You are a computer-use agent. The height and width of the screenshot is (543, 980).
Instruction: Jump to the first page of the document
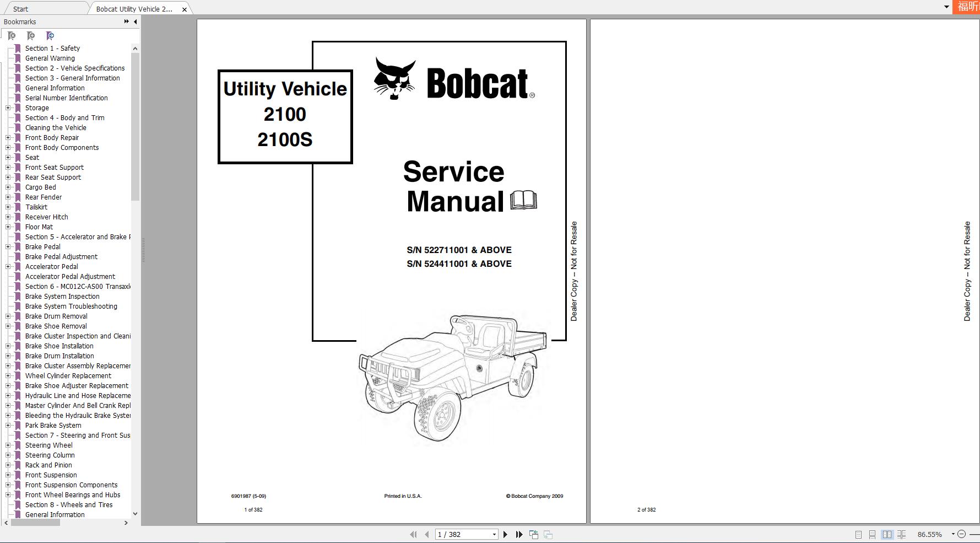click(414, 534)
